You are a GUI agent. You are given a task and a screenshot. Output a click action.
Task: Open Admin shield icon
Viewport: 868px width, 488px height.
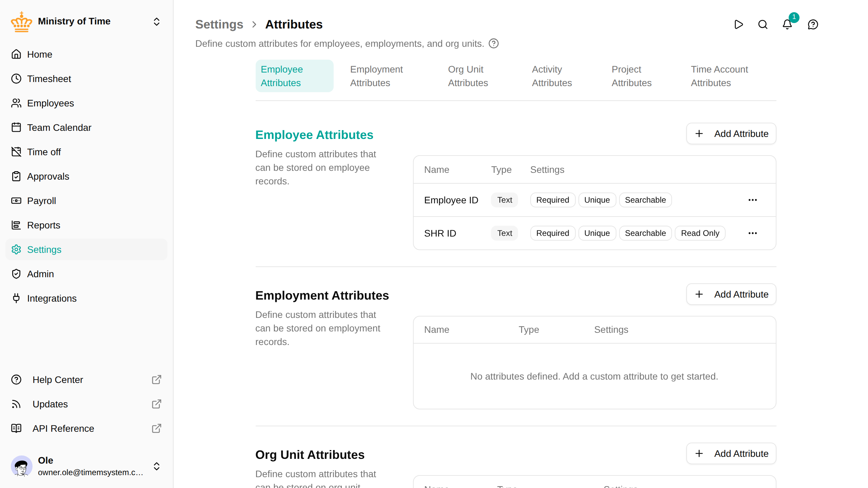16,274
